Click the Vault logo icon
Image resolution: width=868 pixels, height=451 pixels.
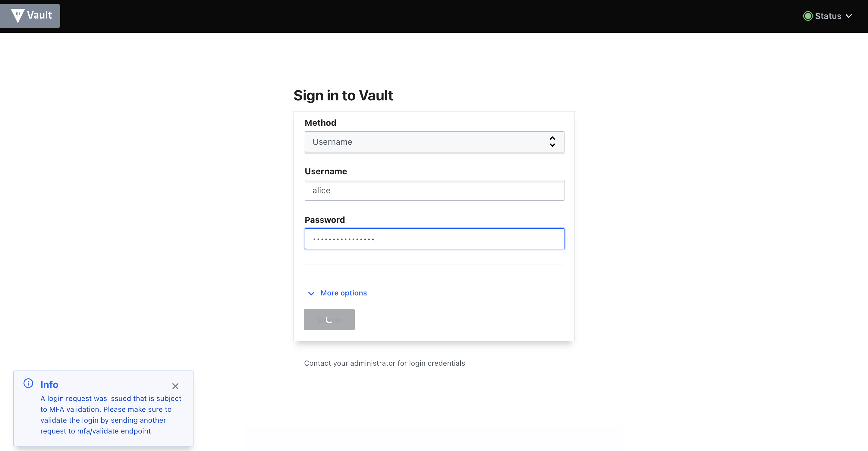pyautogui.click(x=17, y=15)
